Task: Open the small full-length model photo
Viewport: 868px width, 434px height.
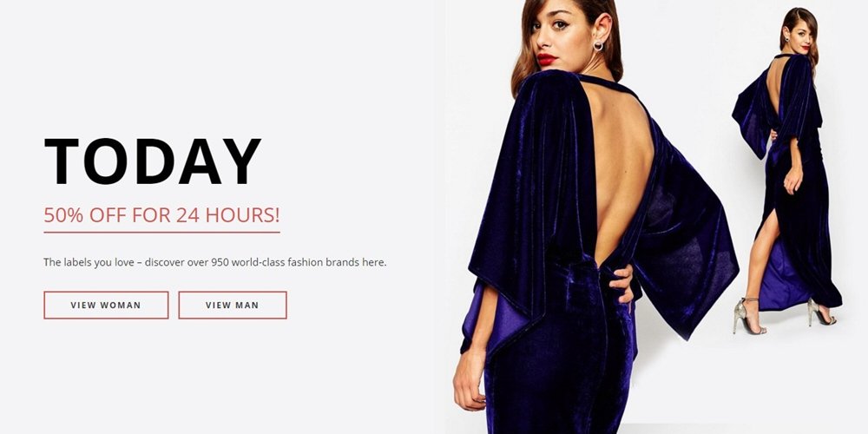Action: pyautogui.click(x=789, y=172)
